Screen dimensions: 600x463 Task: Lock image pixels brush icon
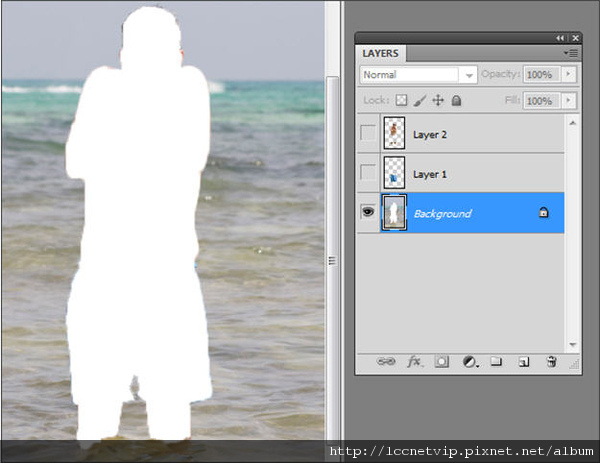tap(420, 101)
